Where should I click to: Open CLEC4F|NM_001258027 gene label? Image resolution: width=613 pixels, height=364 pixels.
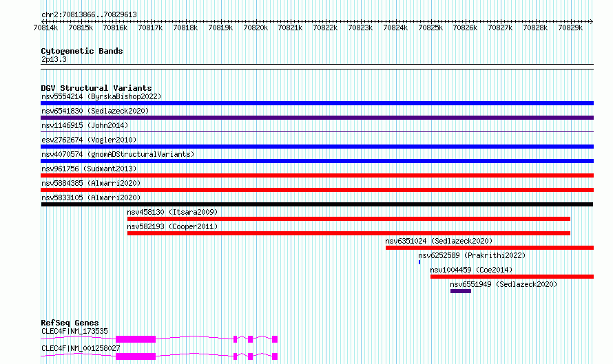tap(81, 348)
